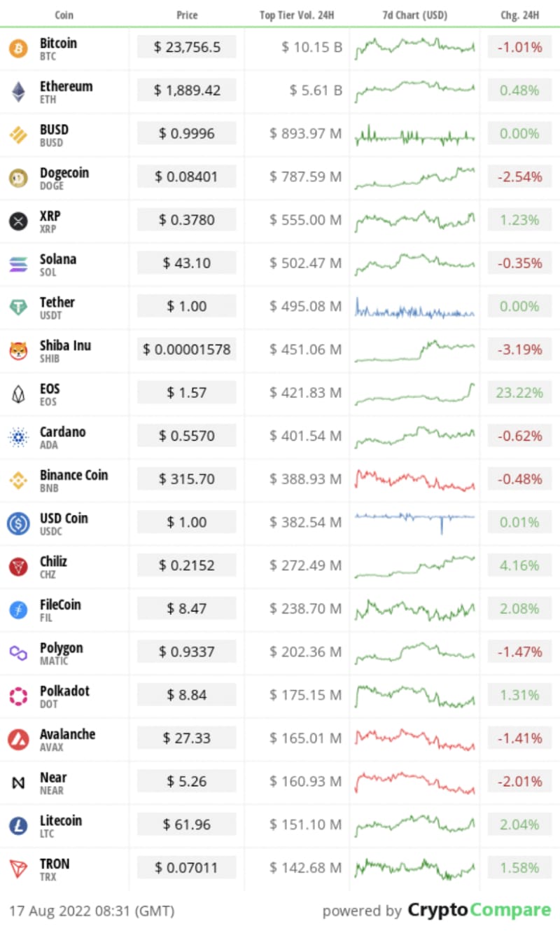Click the TRON logo icon

18,869
